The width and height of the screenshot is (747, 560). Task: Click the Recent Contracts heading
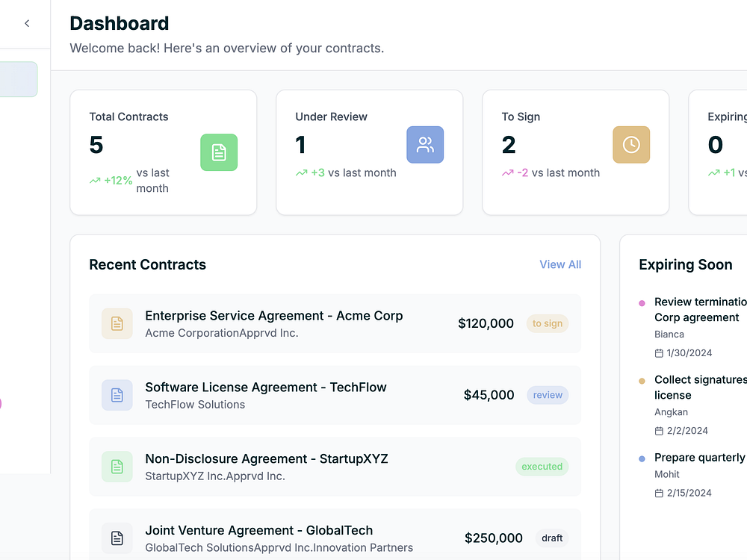coord(148,264)
